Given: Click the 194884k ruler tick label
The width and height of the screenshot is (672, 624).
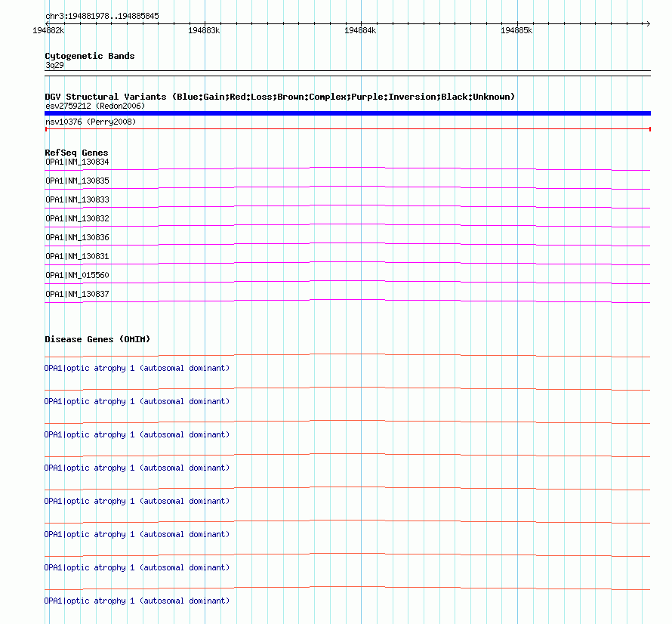Looking at the screenshot, I should click(360, 30).
